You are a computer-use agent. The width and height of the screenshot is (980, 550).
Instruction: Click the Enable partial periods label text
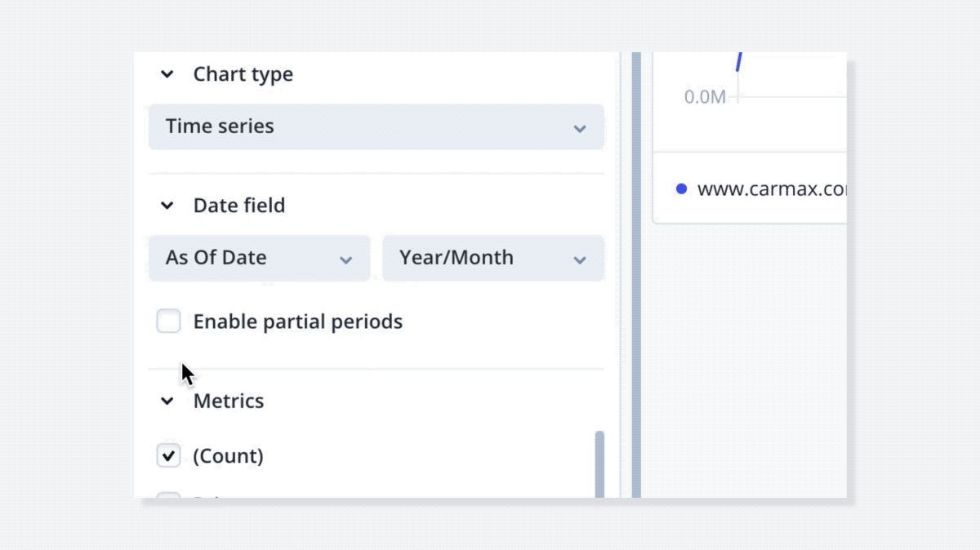pos(298,322)
